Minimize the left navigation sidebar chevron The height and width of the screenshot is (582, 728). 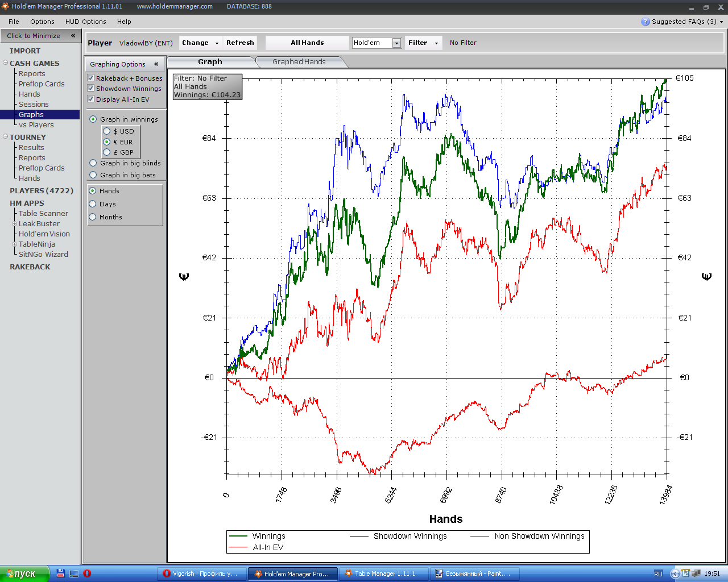click(x=73, y=36)
